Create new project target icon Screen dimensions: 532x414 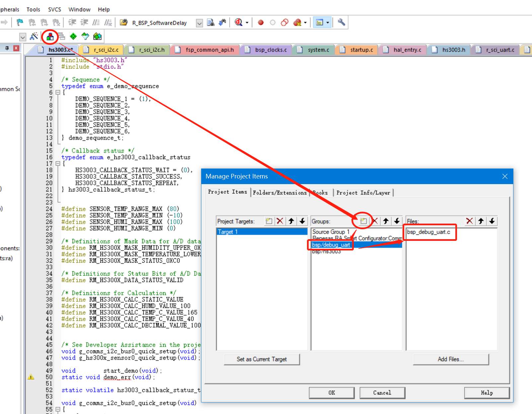point(269,221)
